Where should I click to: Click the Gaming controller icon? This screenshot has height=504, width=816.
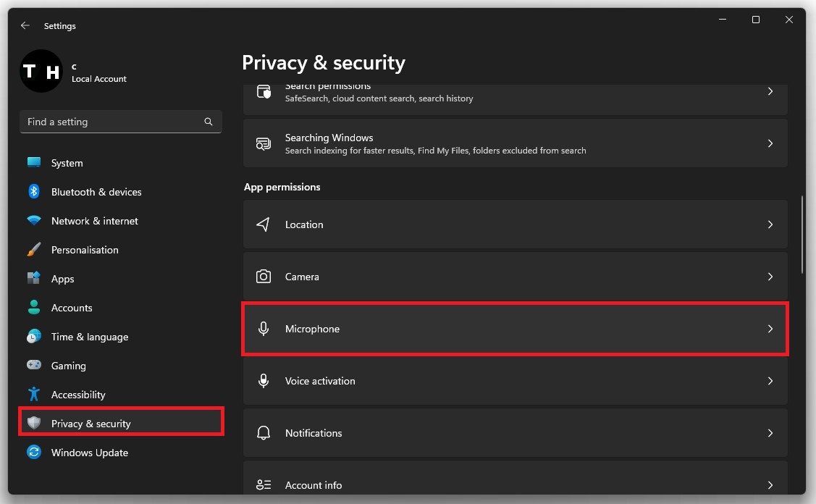tap(34, 365)
